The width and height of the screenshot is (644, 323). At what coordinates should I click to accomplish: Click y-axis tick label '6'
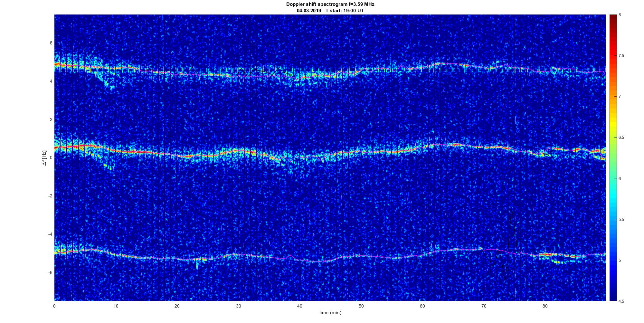[x=51, y=43]
